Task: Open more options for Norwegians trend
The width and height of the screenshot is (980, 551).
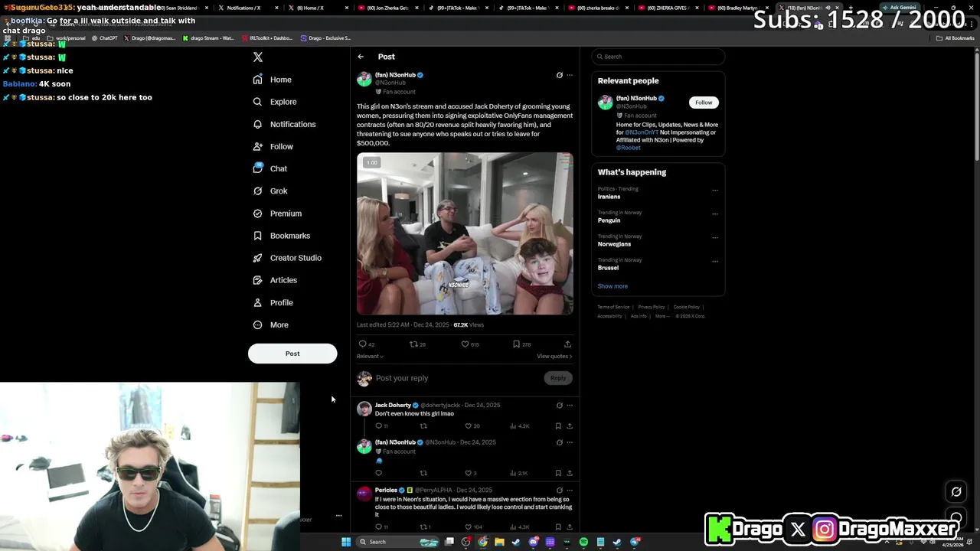Action: [x=715, y=237]
